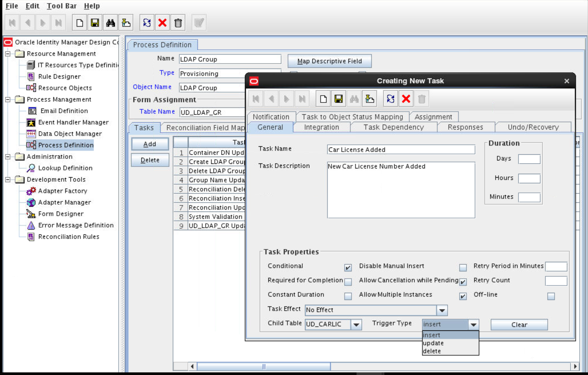This screenshot has width=588, height=375.
Task: Click the New document icon in main toolbar
Action: click(79, 23)
